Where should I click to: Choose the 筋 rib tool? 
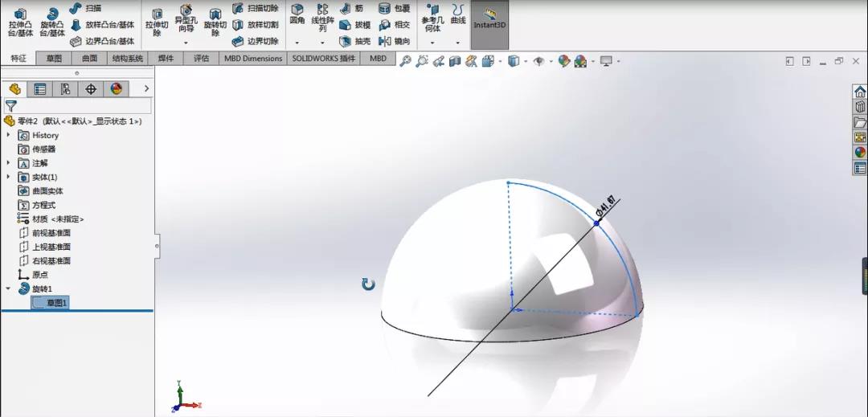tap(352, 8)
